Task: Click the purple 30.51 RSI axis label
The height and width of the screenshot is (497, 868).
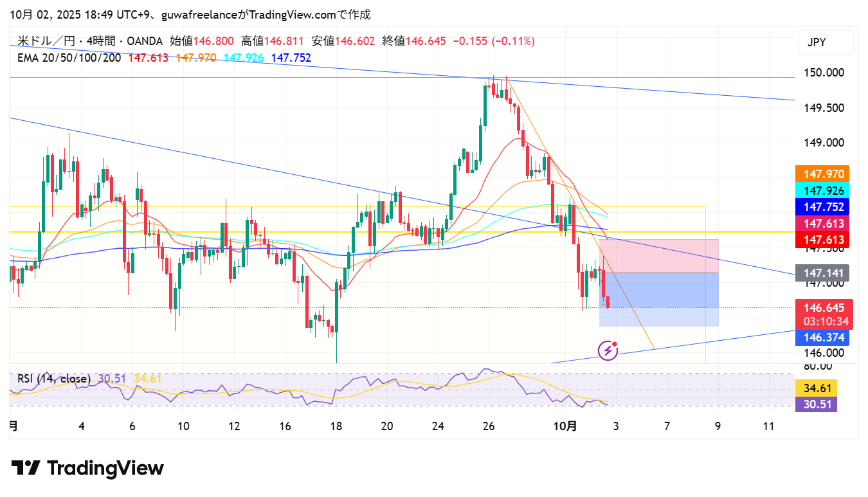Action: (x=816, y=404)
